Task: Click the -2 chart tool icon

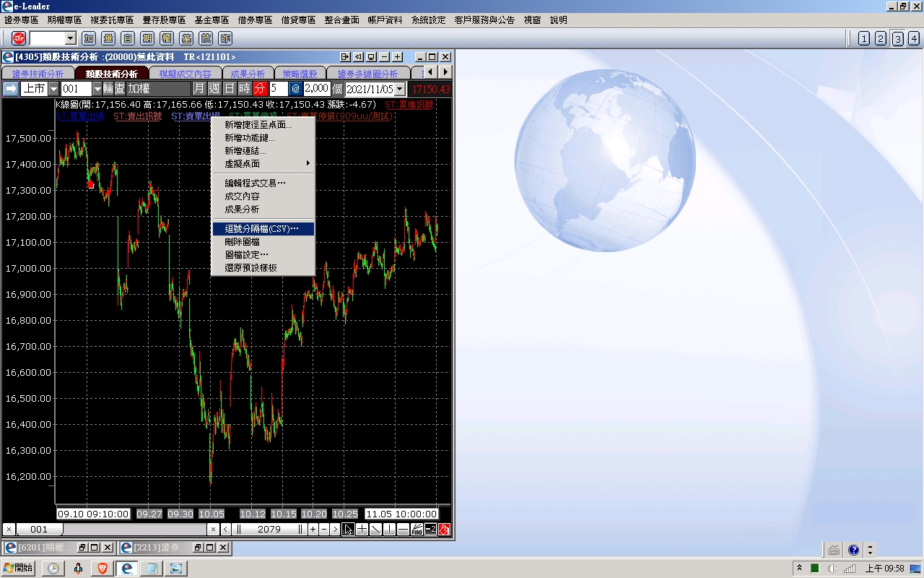Action: tap(430, 530)
